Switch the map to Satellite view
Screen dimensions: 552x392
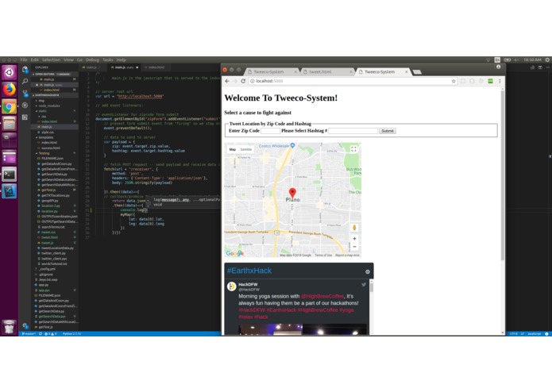[245, 149]
